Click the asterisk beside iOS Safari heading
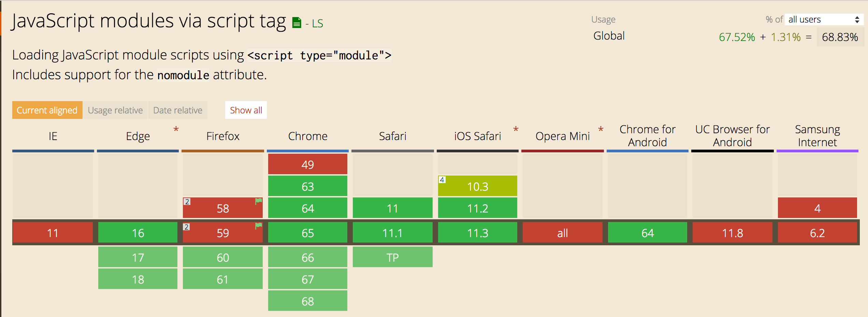 [516, 129]
